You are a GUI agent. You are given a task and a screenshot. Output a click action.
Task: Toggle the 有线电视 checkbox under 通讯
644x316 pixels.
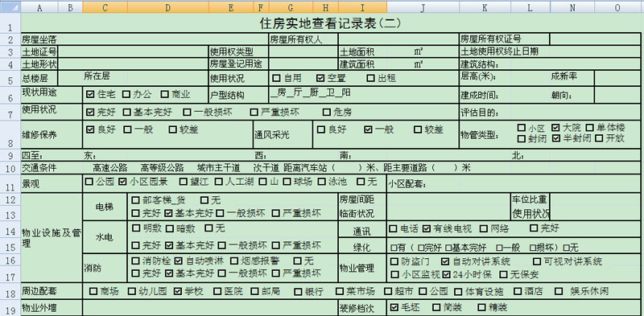[x=427, y=228]
